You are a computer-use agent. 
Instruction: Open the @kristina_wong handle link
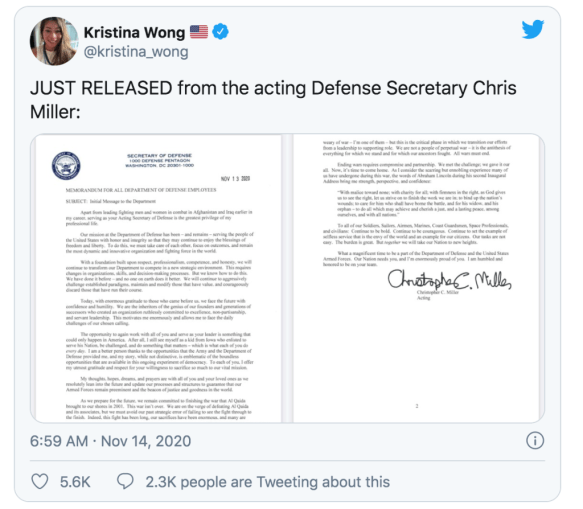tap(136, 52)
